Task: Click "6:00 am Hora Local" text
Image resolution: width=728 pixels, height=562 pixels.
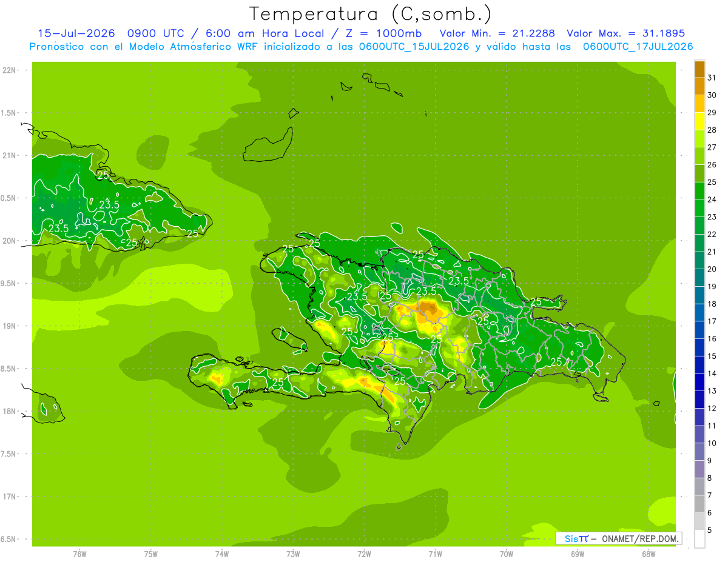Action: (x=266, y=33)
